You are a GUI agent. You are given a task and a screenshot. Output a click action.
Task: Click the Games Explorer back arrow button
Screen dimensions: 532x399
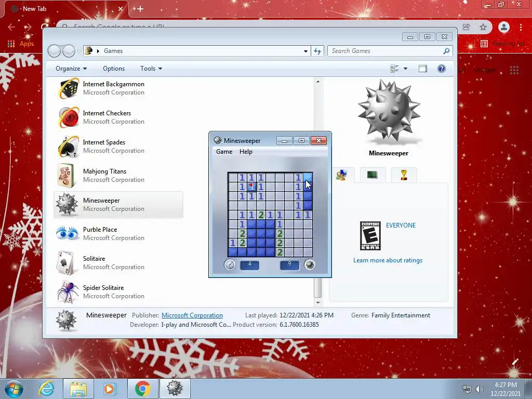54,51
